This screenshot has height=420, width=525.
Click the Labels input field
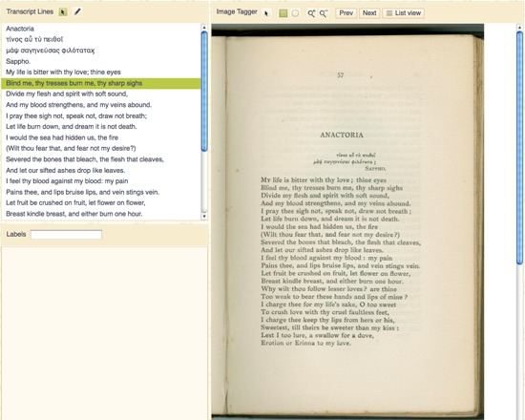coord(66,235)
